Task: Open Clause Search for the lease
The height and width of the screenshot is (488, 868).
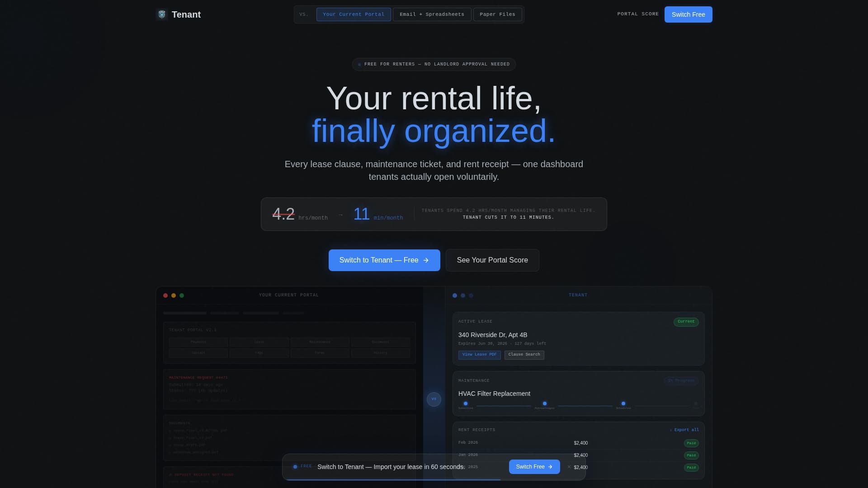Action: click(524, 355)
